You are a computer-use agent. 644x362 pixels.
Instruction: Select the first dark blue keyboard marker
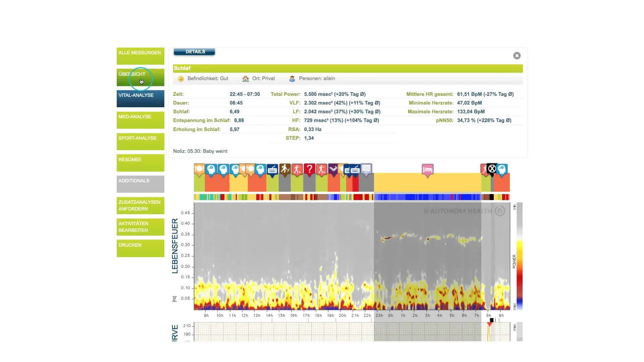tap(272, 169)
